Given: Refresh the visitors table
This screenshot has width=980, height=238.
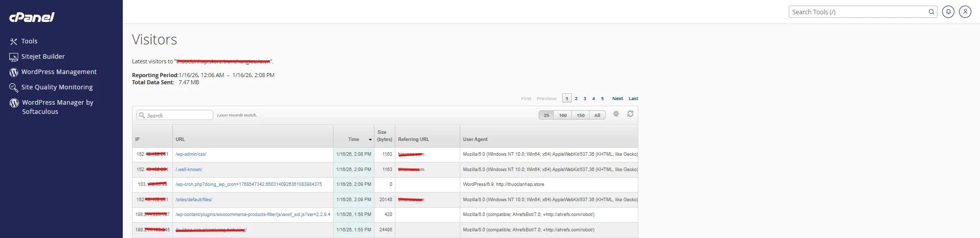Looking at the screenshot, I should click(x=630, y=114).
